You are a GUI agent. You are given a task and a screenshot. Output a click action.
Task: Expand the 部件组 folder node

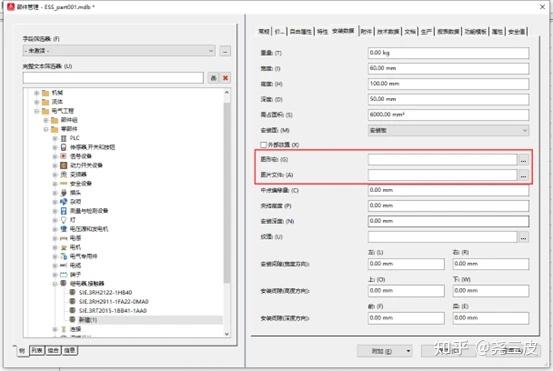pyautogui.click(x=46, y=120)
